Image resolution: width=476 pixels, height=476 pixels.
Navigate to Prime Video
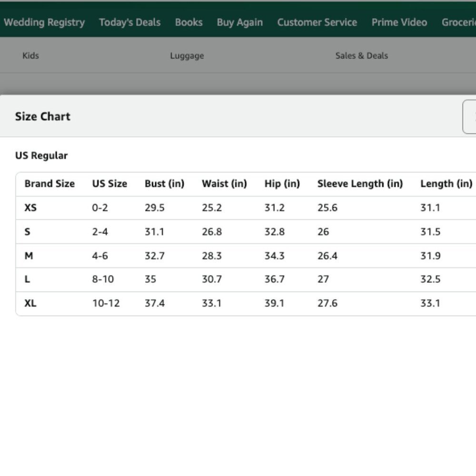(399, 22)
